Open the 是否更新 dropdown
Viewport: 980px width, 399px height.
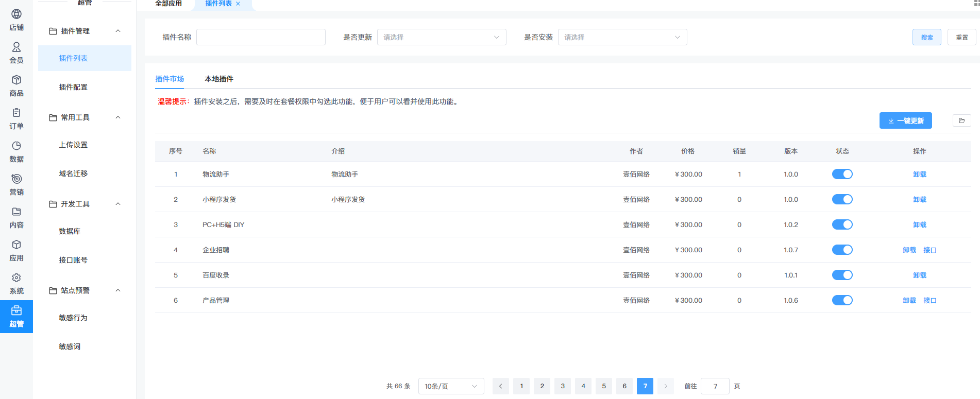(x=442, y=37)
